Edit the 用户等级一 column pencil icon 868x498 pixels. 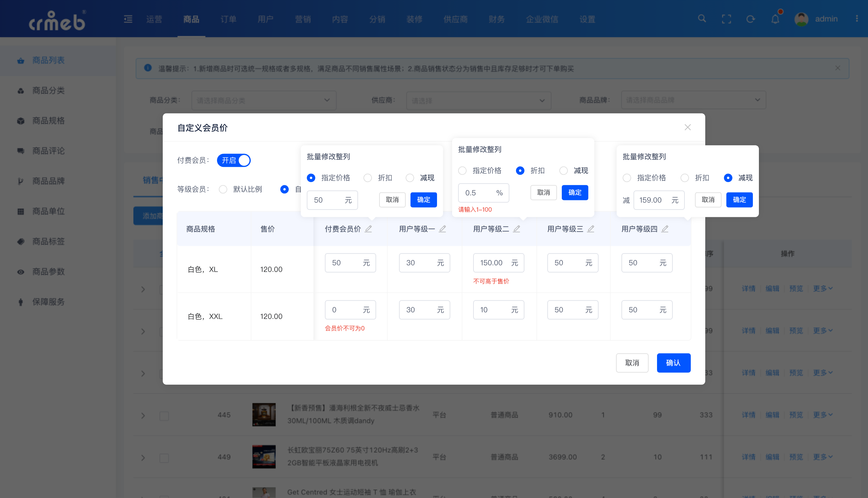tap(442, 229)
